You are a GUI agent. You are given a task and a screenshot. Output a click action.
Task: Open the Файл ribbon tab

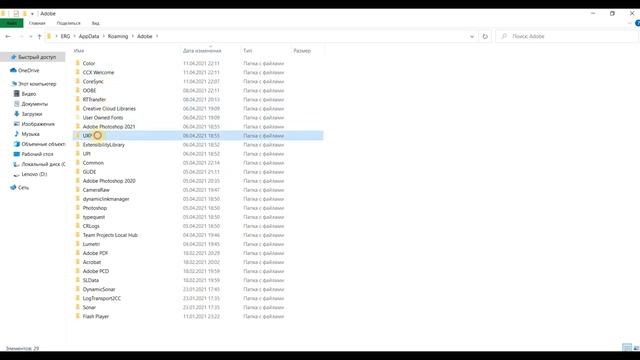click(x=11, y=23)
